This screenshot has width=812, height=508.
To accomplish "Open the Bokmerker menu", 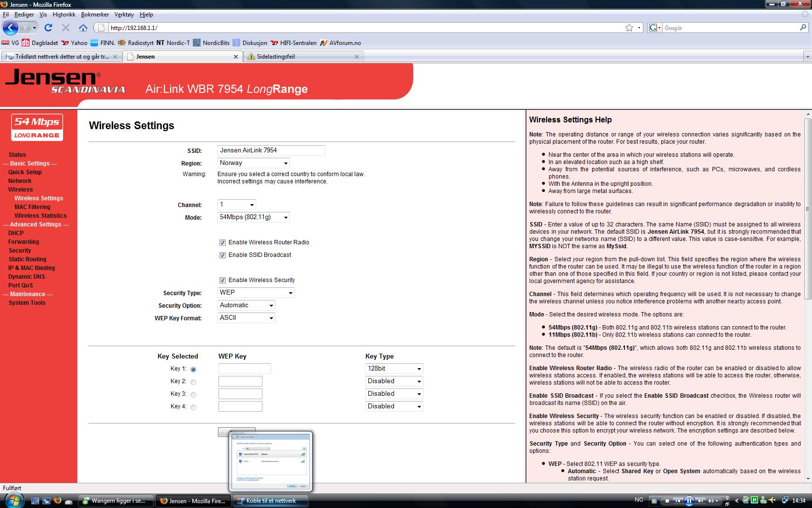I will (95, 15).
